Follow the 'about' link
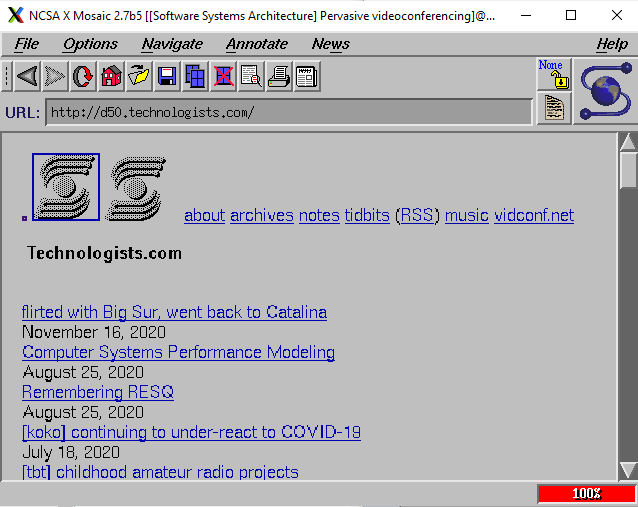Screen dimensions: 638x507 coord(205,215)
